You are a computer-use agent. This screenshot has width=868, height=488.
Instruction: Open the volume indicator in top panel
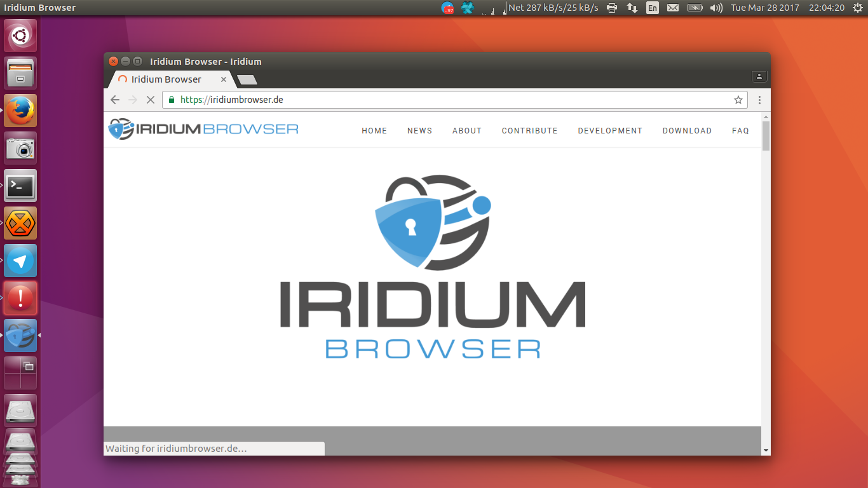click(716, 8)
